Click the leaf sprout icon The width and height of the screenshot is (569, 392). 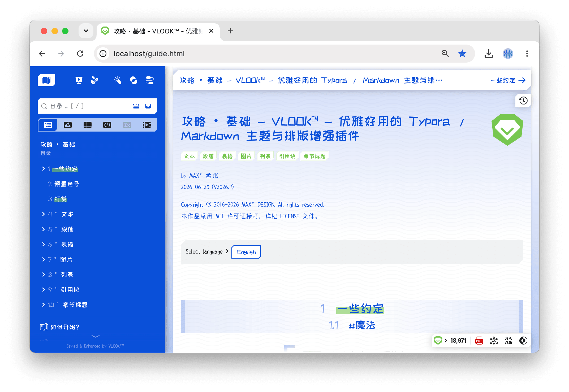(94, 80)
